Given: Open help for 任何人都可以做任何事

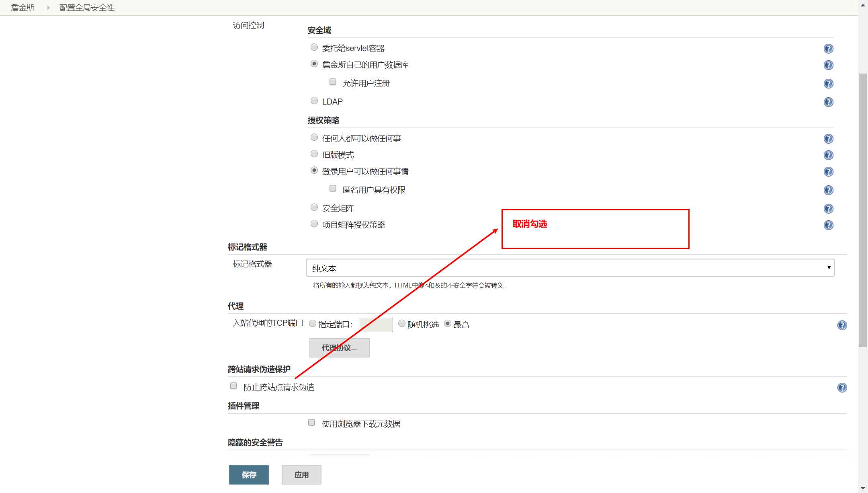Looking at the screenshot, I should point(828,139).
